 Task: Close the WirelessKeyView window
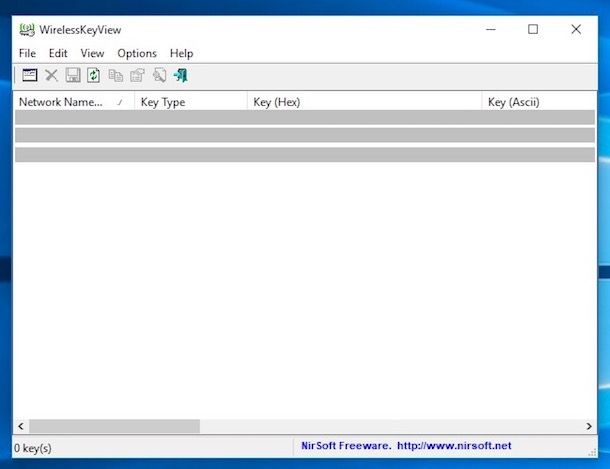click(x=576, y=30)
